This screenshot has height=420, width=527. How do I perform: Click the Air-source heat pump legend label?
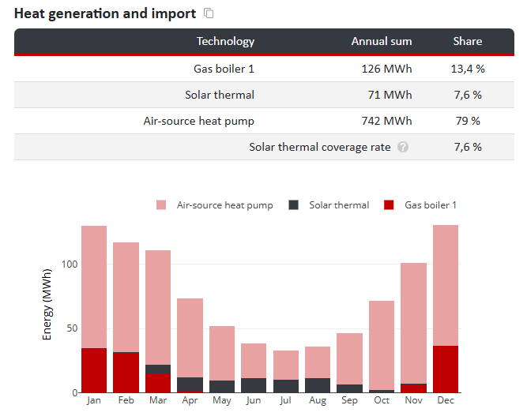coord(225,205)
